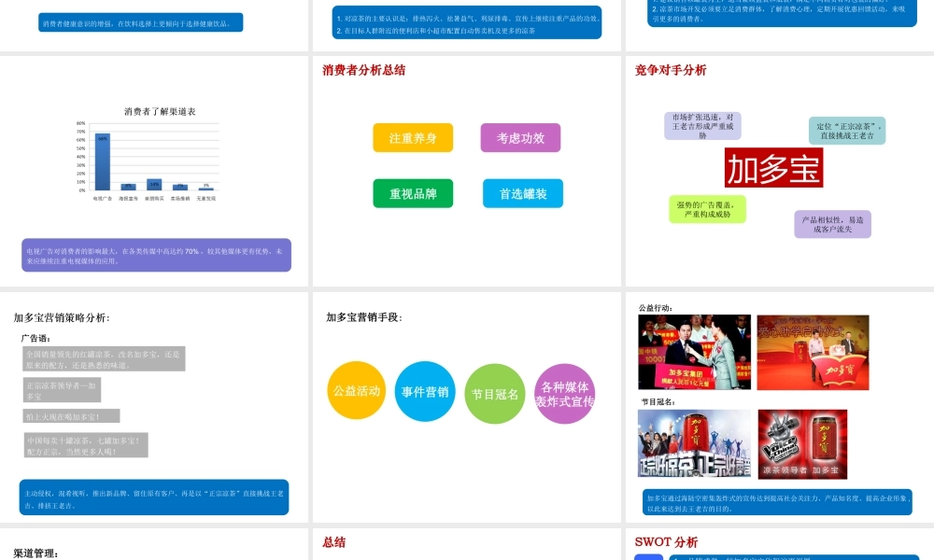
Task: Click the 各种媒体轰炸式宣传 purple circle
Action: tap(565, 394)
